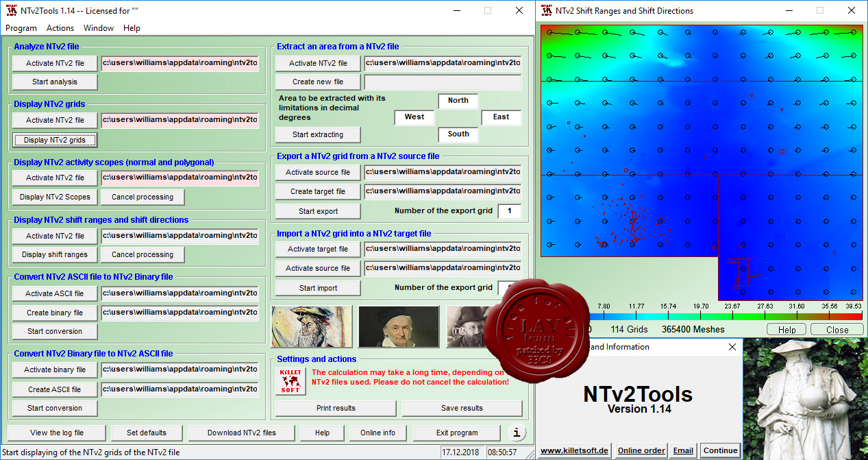
Task: Click the Killetsoft logo in Settings and actions
Action: pos(290,381)
